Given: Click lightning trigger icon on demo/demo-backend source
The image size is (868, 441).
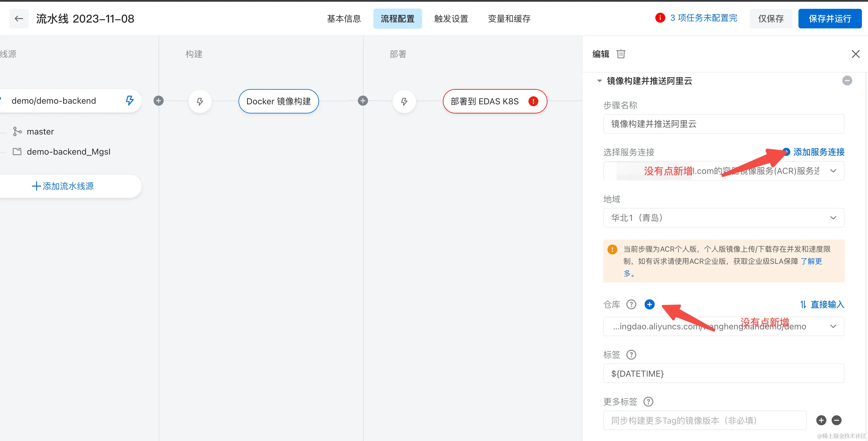Looking at the screenshot, I should pyautogui.click(x=130, y=100).
